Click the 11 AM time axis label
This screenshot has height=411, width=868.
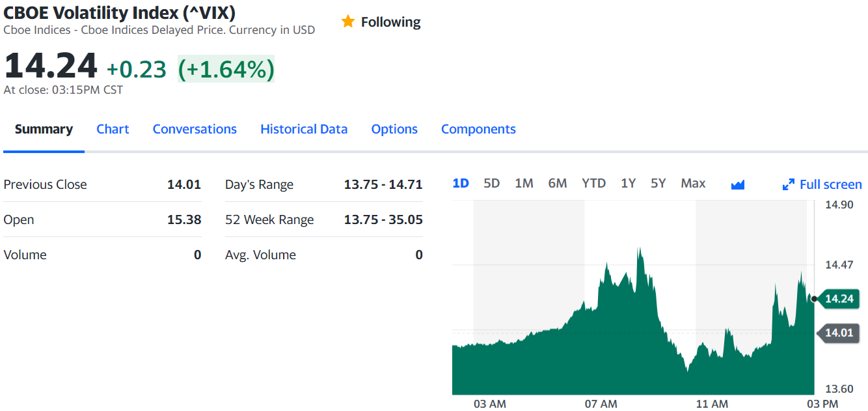point(712,404)
